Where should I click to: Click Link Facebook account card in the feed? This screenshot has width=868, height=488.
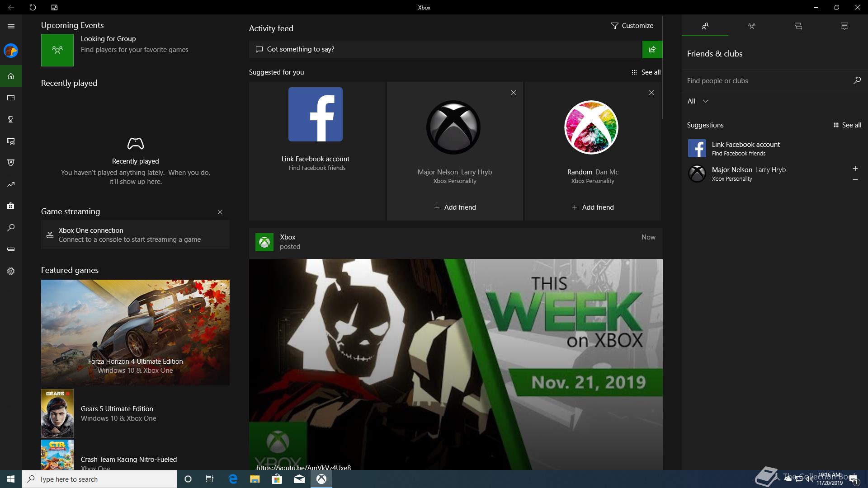click(x=317, y=151)
